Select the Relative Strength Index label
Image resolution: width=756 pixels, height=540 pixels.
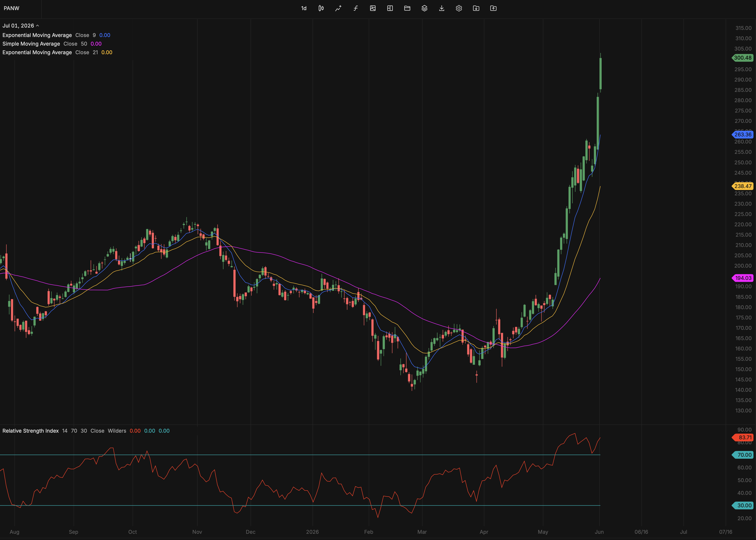(x=31, y=431)
